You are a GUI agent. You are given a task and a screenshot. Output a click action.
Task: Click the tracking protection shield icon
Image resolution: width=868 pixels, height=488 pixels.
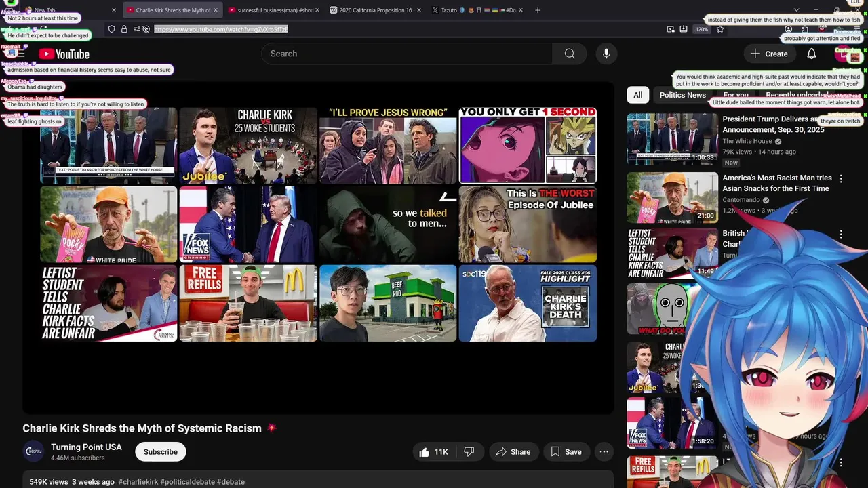[x=112, y=29]
